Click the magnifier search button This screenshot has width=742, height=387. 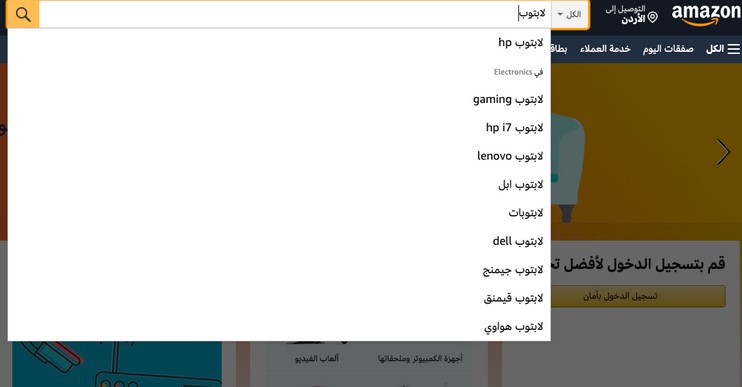[23, 15]
